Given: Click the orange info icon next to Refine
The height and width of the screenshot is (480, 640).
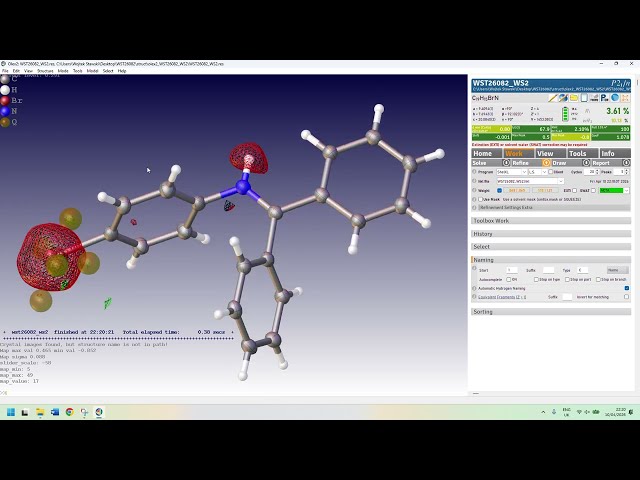Looking at the screenshot, I should click(x=546, y=163).
